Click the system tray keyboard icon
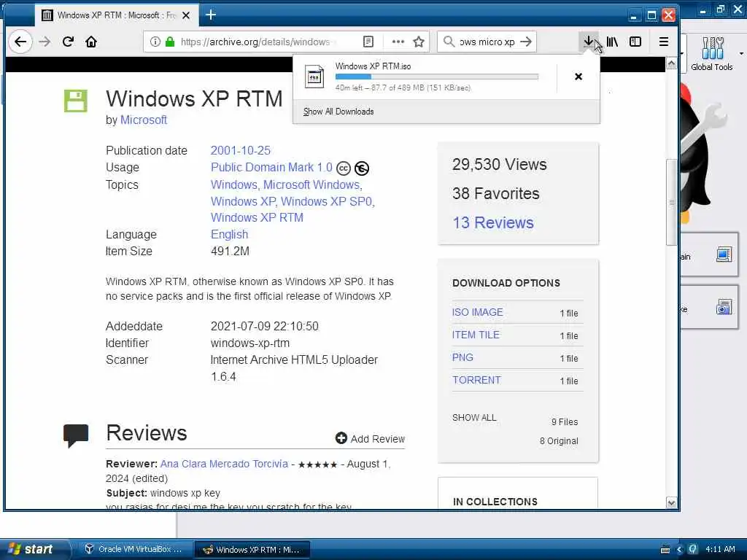Screen dimensions: 747x560 [665, 550]
